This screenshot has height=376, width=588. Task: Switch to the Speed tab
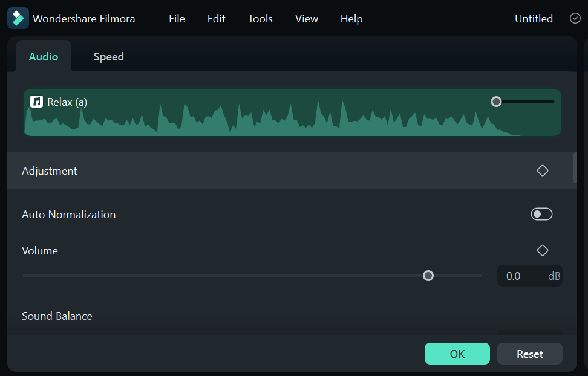point(108,56)
